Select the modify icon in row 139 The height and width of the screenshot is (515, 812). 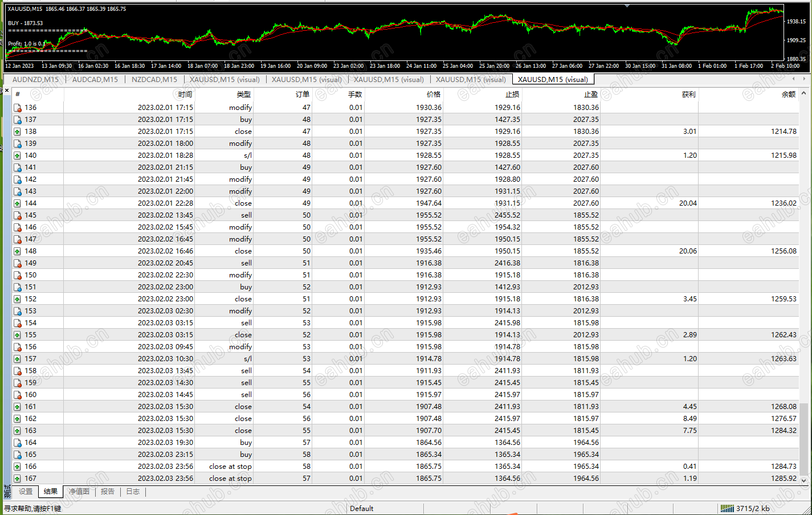(x=17, y=144)
